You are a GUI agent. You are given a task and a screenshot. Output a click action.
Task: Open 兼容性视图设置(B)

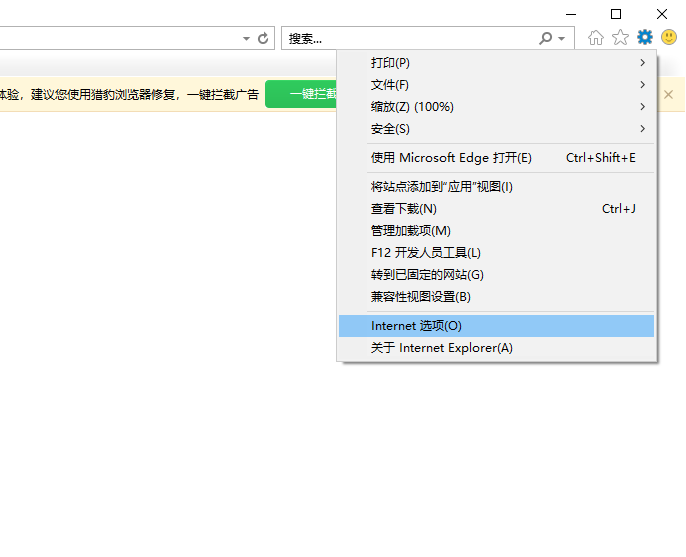[497, 297]
